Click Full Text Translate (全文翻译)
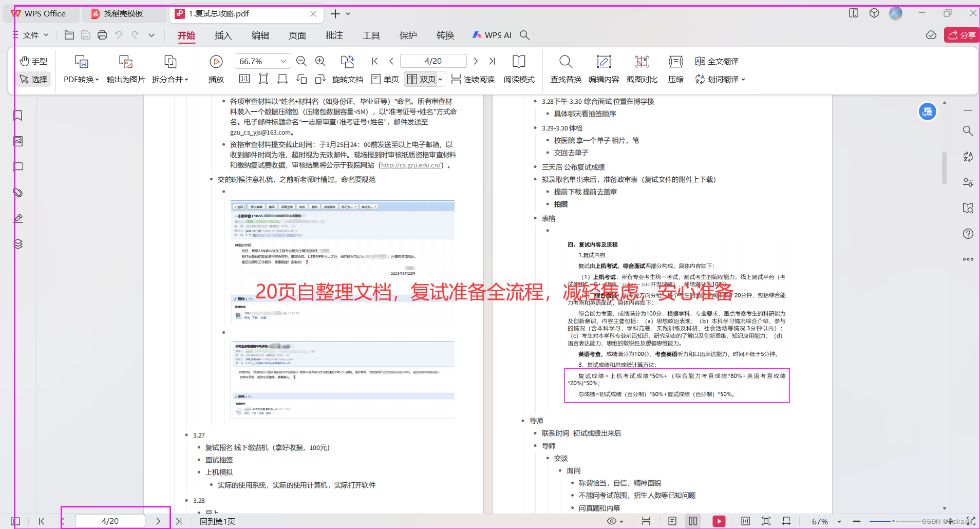Screen dimensions: 980x529 tap(717, 61)
